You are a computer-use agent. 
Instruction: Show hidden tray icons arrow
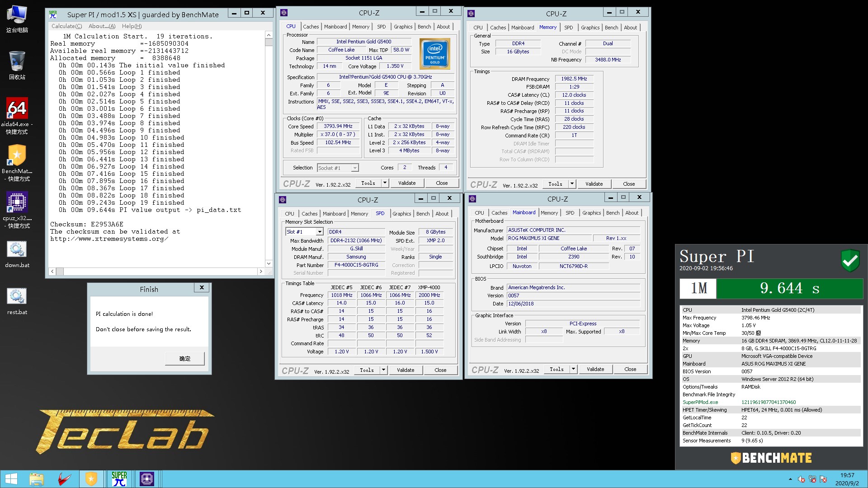tap(790, 479)
